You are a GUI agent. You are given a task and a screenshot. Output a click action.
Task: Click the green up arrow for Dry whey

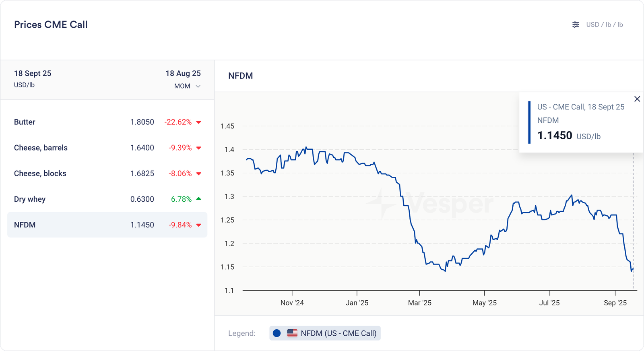[198, 199]
